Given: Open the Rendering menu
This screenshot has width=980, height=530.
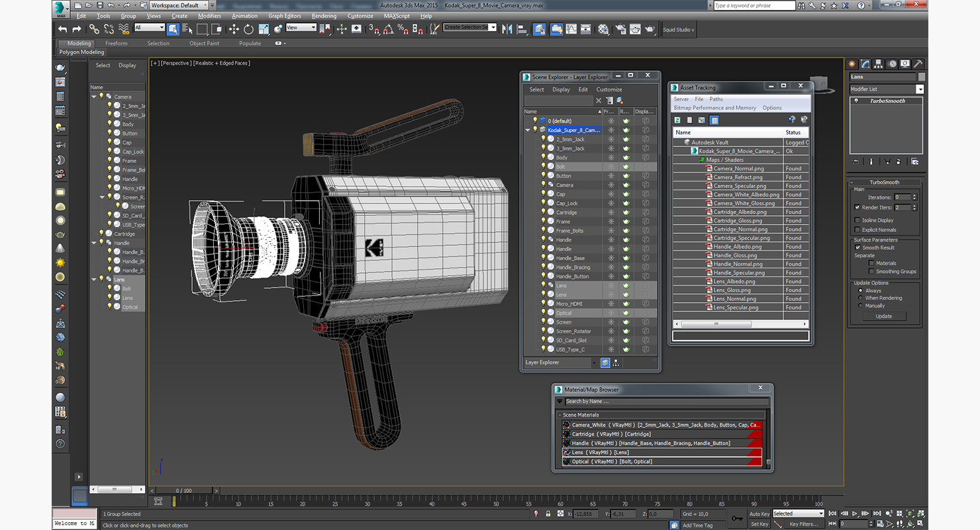Looking at the screenshot, I should point(324,16).
